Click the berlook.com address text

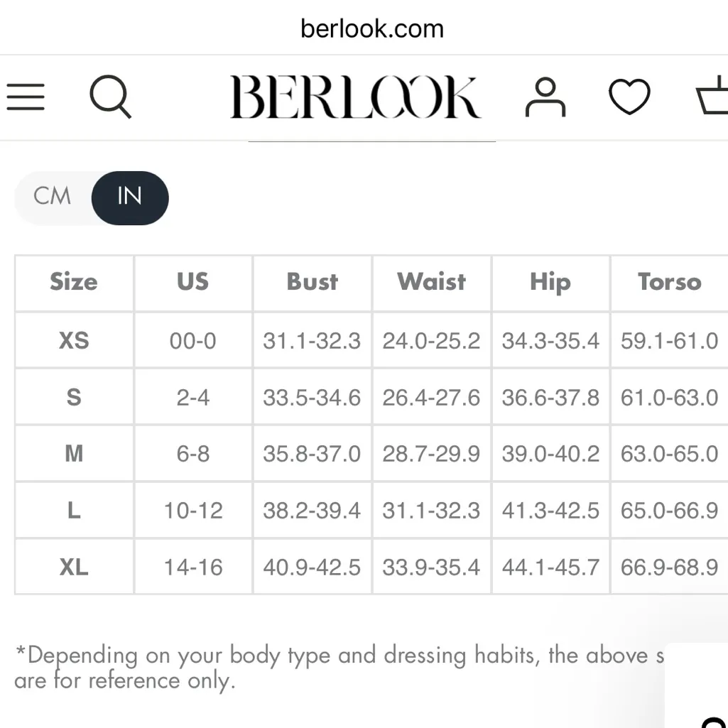pyautogui.click(x=372, y=28)
